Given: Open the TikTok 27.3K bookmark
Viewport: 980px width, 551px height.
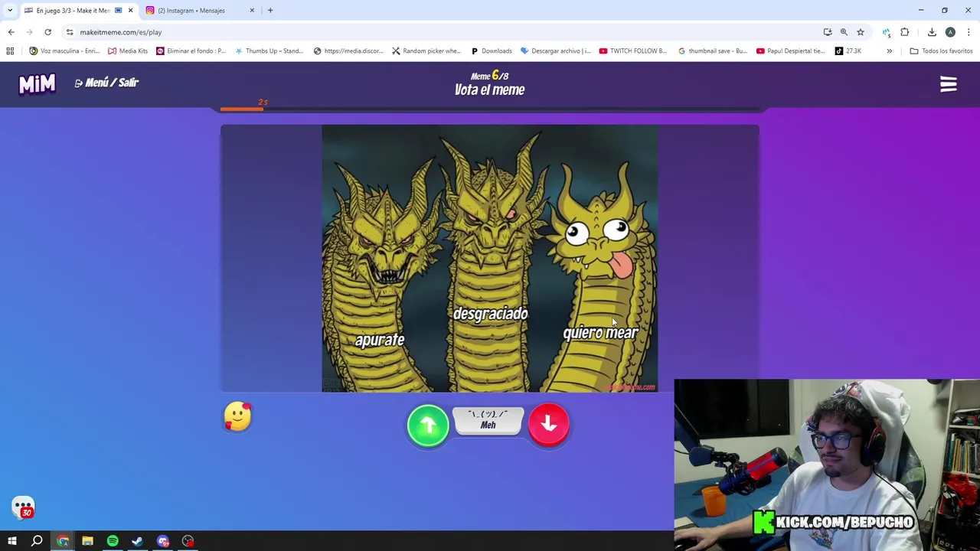Looking at the screenshot, I should point(848,51).
